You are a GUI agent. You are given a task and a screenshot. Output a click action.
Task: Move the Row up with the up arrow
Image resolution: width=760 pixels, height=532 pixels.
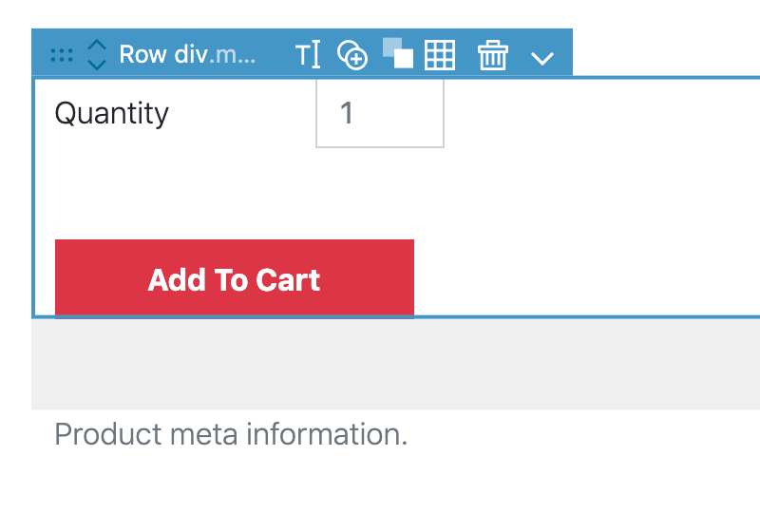(97, 45)
